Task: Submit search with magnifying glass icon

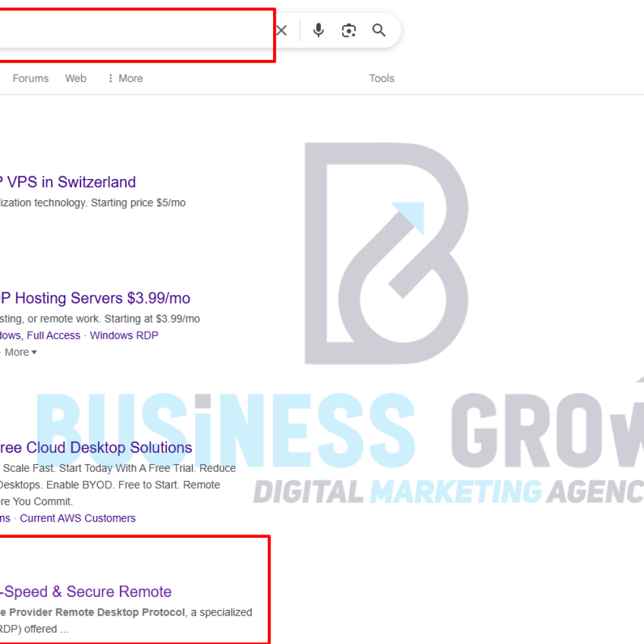Action: 379,30
